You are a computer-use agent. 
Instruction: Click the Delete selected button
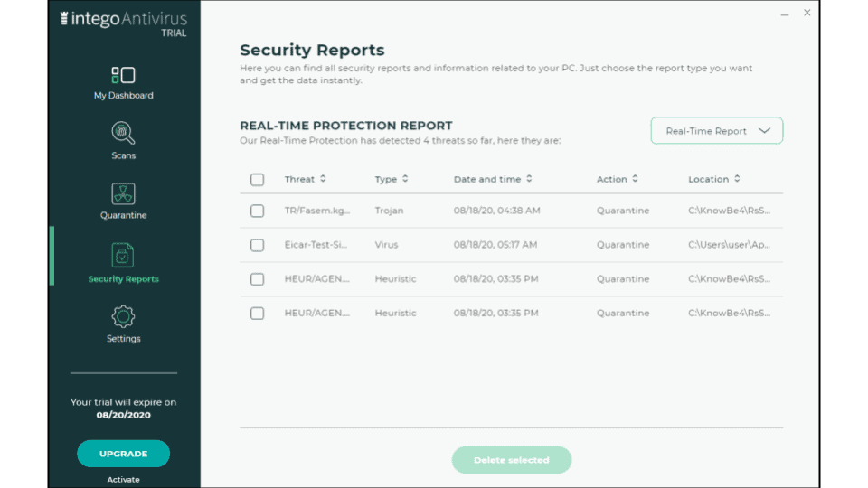[x=511, y=460]
